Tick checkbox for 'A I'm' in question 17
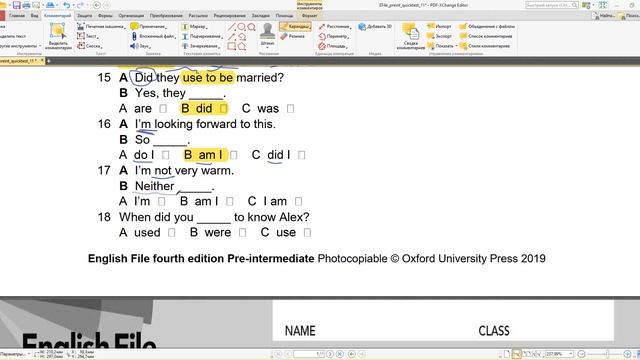This screenshot has width=640, height=360. click(162, 202)
